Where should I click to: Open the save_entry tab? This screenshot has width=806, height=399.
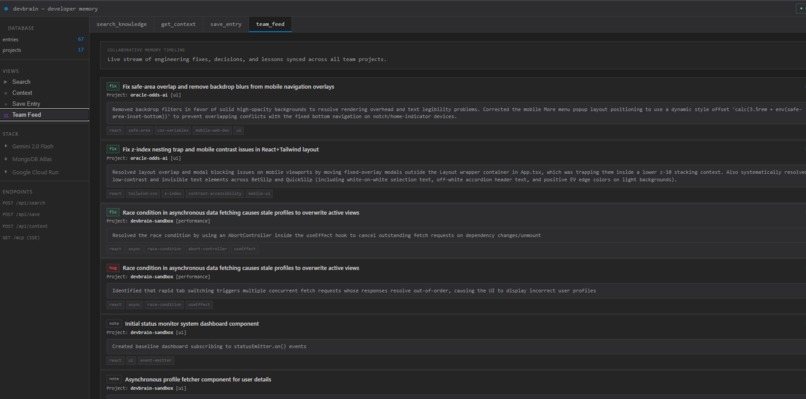(226, 24)
